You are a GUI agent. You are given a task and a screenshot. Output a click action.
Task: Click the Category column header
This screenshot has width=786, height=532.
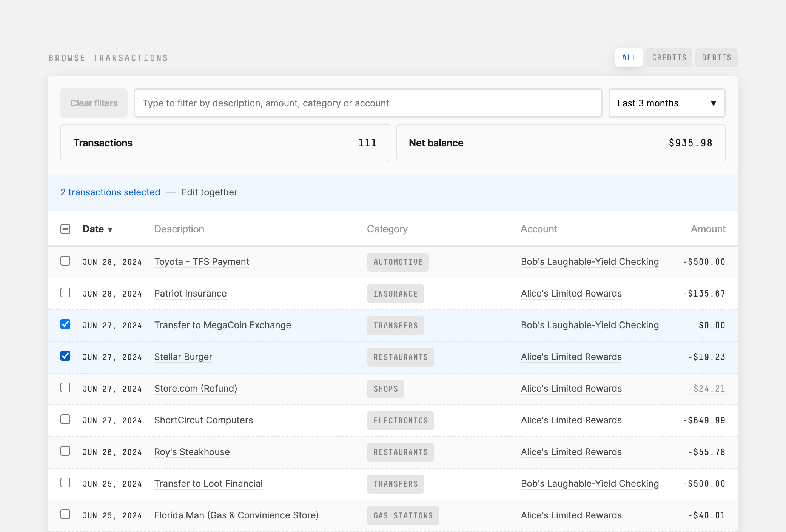pyautogui.click(x=387, y=229)
